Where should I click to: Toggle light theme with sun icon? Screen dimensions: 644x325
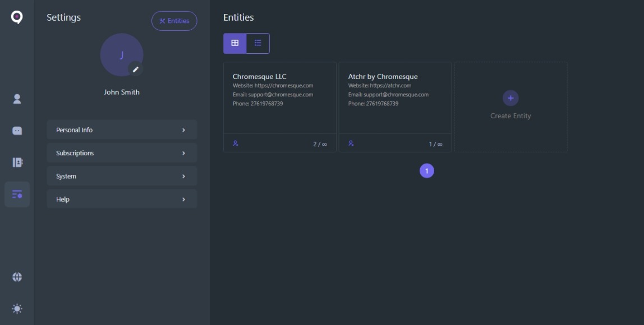(17, 309)
